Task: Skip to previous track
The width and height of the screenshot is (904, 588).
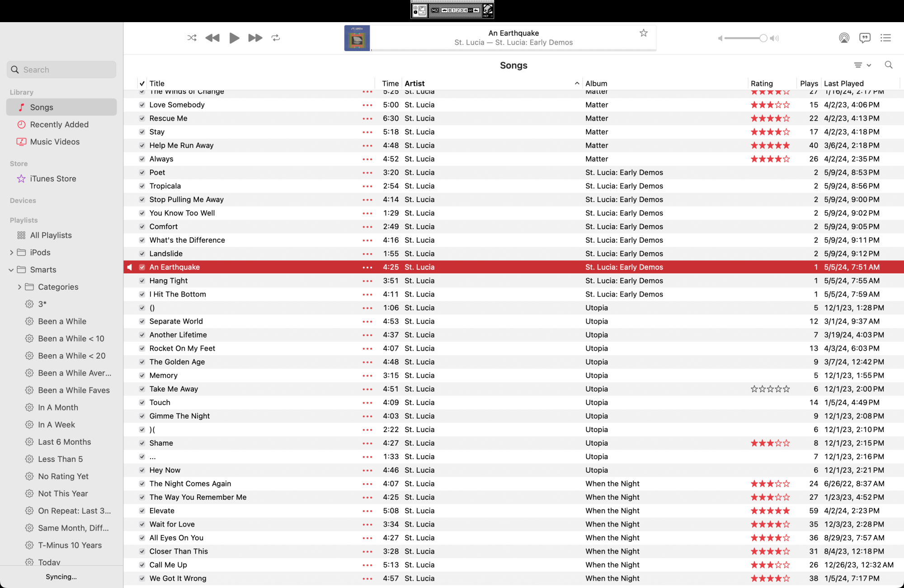Action: click(x=212, y=38)
